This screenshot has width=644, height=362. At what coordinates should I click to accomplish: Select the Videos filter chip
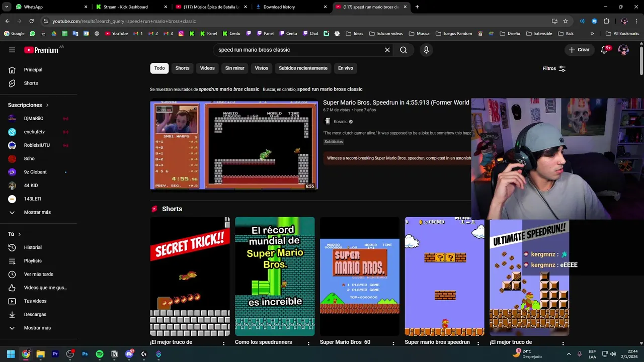207,68
